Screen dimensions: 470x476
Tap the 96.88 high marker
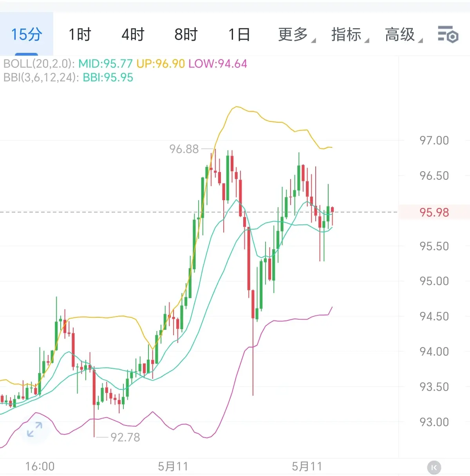[x=184, y=149]
